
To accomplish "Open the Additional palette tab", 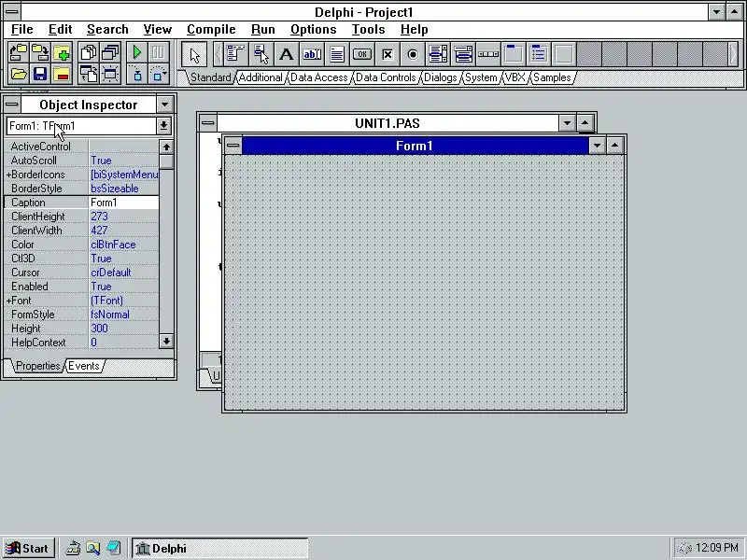I will [261, 77].
